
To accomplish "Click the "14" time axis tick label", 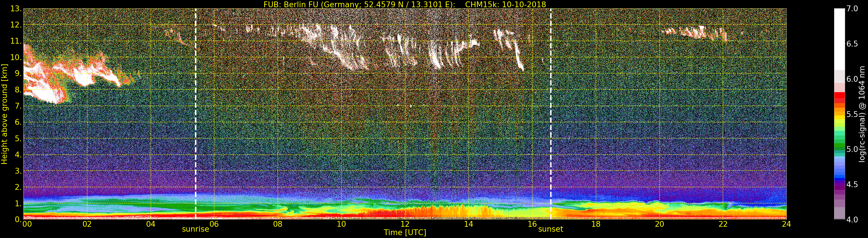I will coord(468,224).
